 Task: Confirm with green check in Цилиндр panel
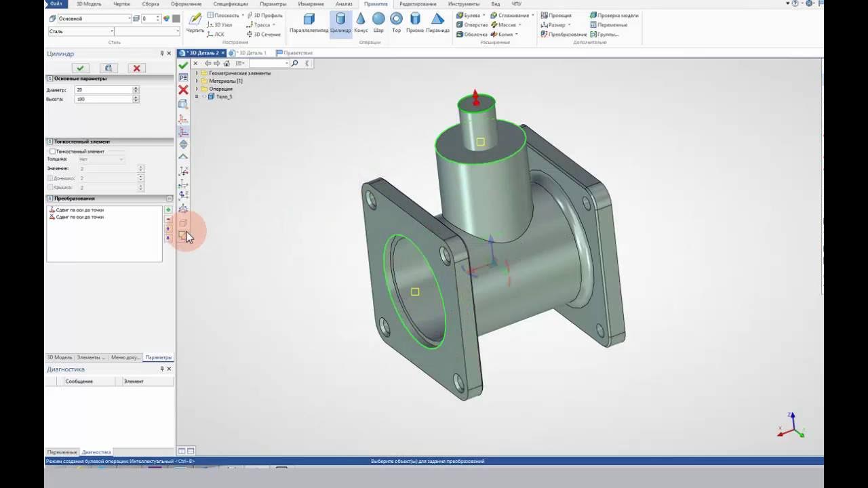coord(80,68)
